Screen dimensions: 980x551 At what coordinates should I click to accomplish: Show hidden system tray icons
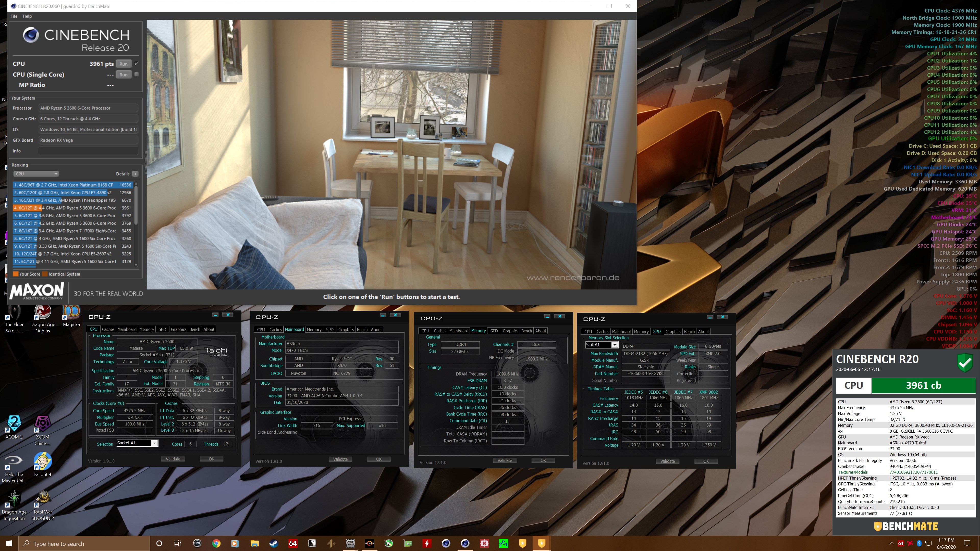[891, 543]
